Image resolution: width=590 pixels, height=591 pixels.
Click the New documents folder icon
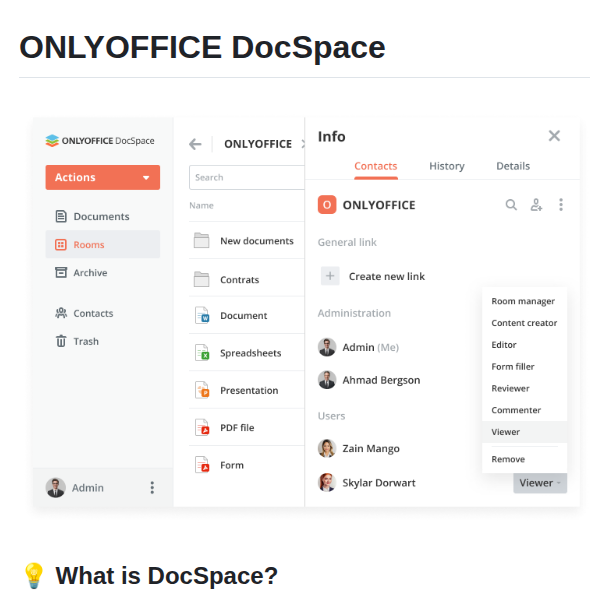(x=201, y=240)
